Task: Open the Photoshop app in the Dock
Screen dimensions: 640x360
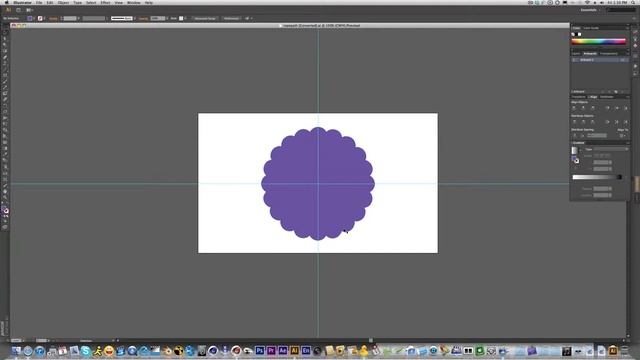Action: [260, 351]
